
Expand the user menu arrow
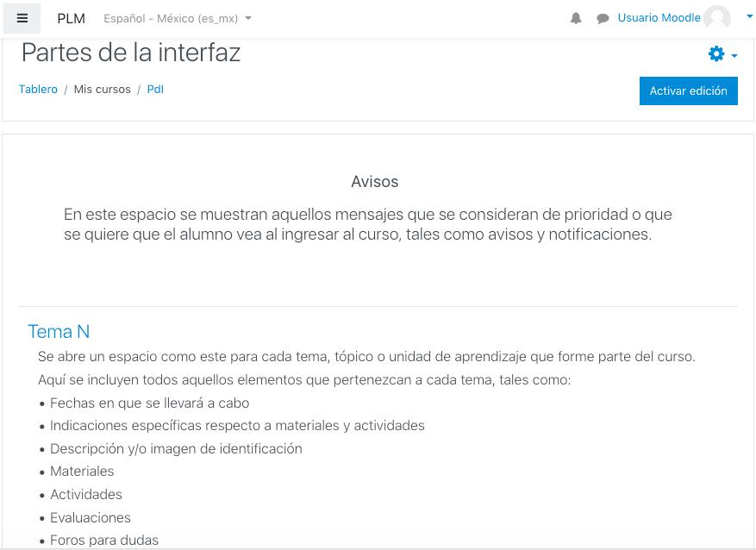pos(749,16)
